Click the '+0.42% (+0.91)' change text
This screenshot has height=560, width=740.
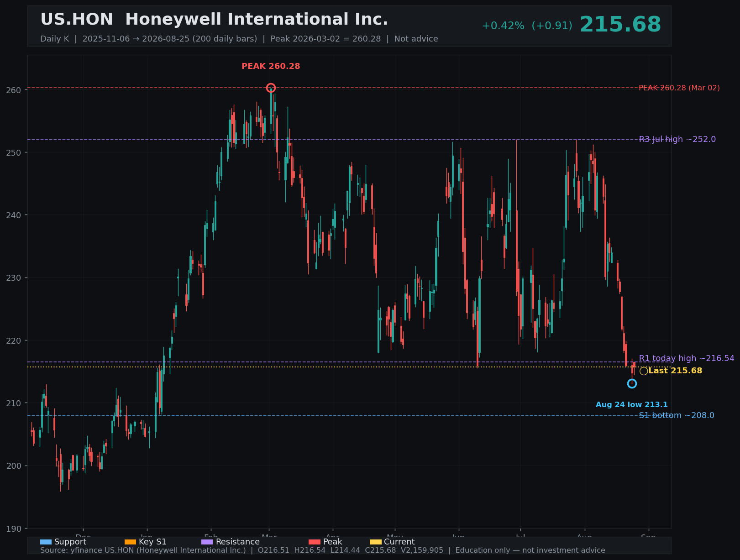[x=527, y=26]
